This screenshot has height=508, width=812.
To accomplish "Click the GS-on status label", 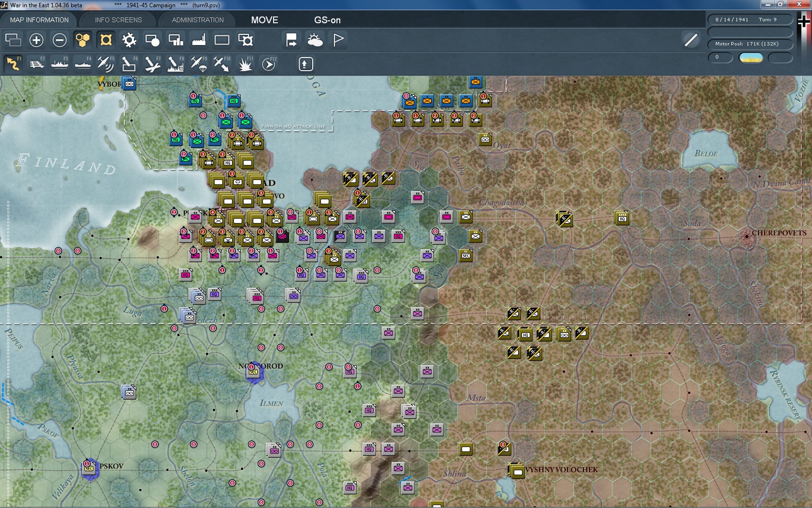I will point(327,20).
